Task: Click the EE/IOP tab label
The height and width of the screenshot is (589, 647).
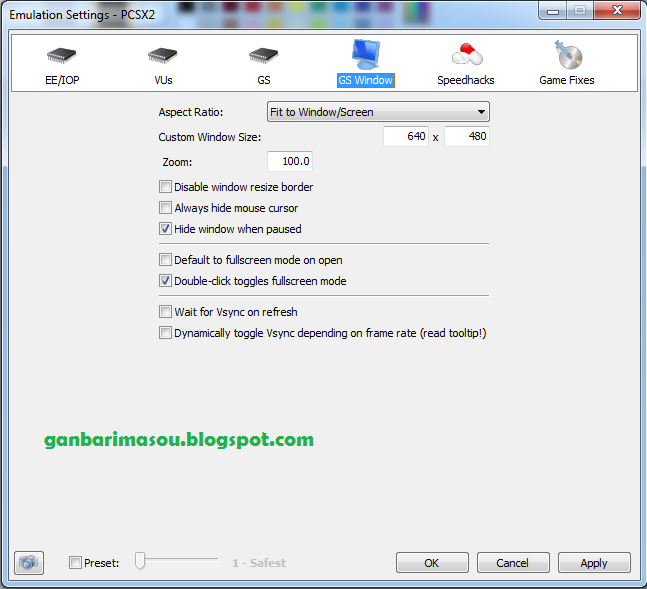Action: (x=62, y=80)
